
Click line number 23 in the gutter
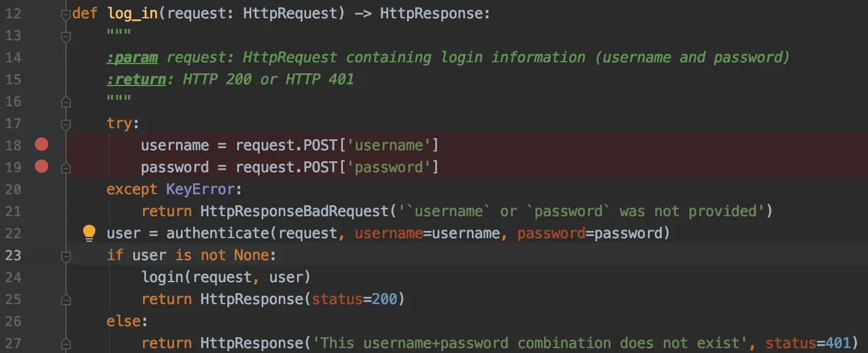(13, 255)
